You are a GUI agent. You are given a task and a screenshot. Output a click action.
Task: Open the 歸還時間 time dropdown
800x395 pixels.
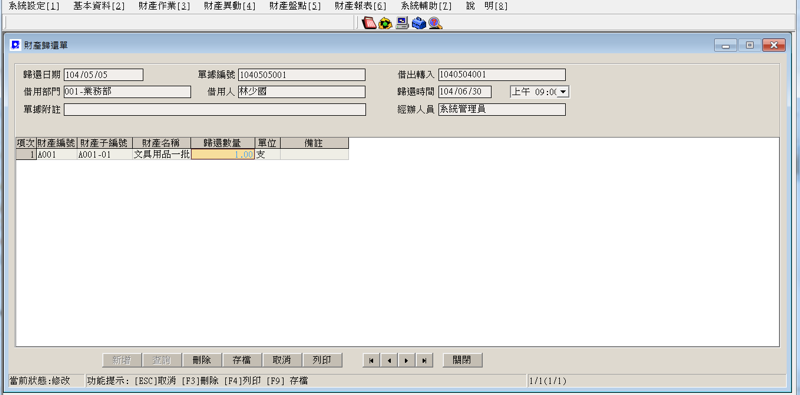(563, 92)
